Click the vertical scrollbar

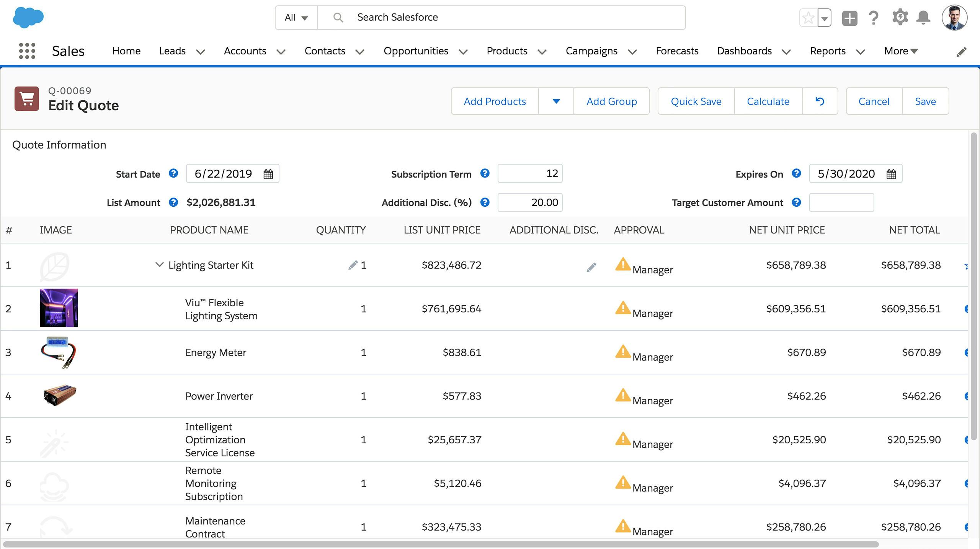pos(974,286)
